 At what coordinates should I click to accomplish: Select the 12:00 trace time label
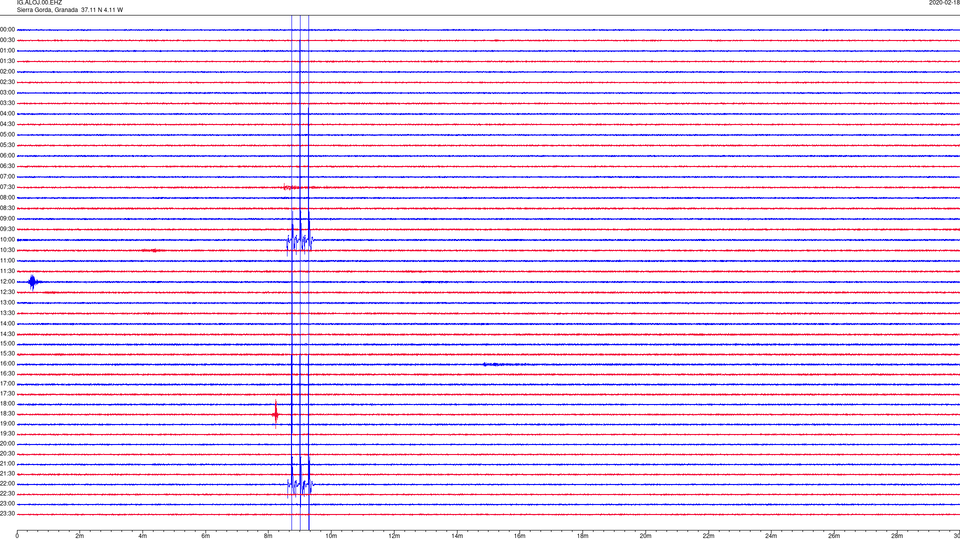click(7, 282)
